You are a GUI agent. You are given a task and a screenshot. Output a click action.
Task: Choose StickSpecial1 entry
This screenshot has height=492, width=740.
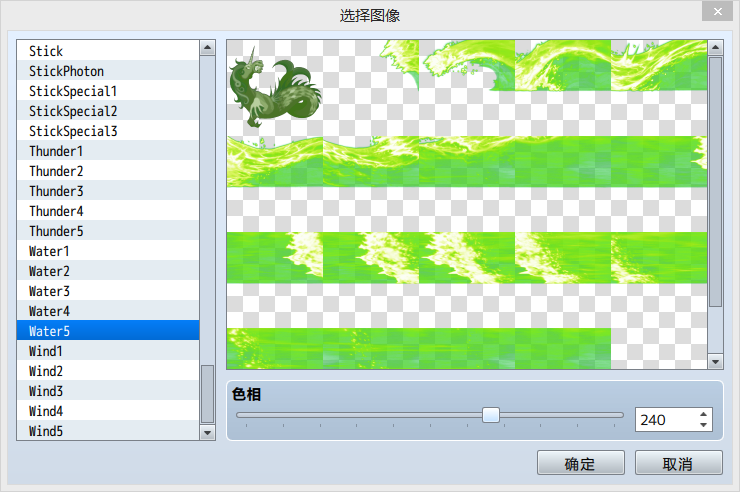click(x=108, y=91)
